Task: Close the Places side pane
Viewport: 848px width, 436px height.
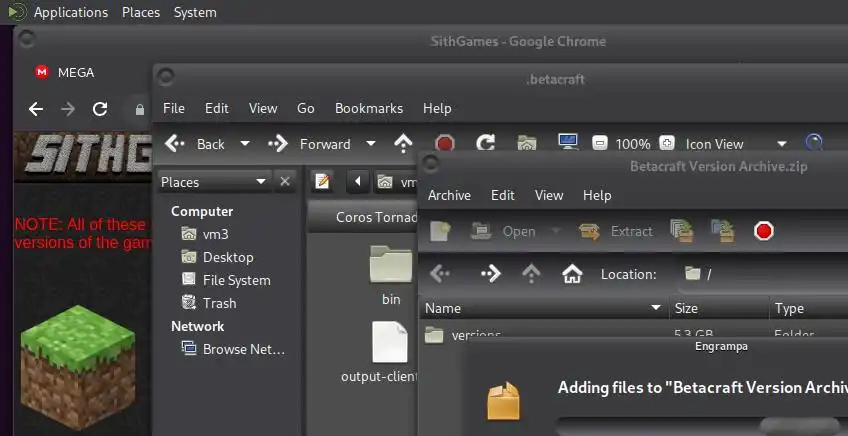Action: 285,182
